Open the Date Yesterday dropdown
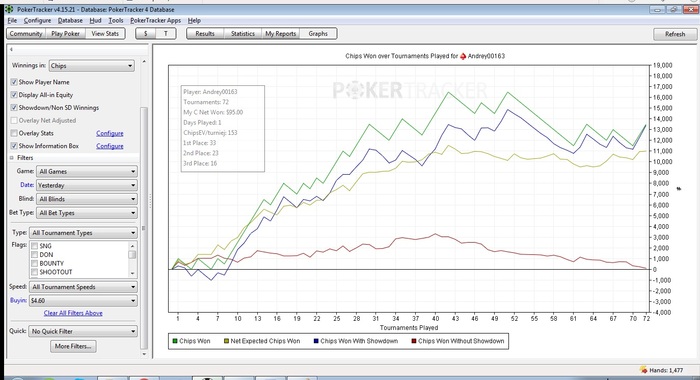 point(87,185)
